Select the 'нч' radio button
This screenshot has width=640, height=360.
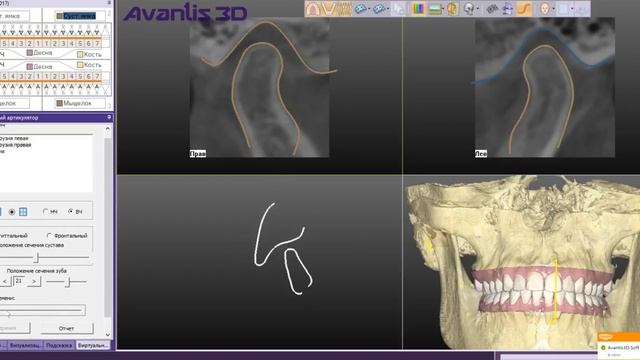coord(45,211)
